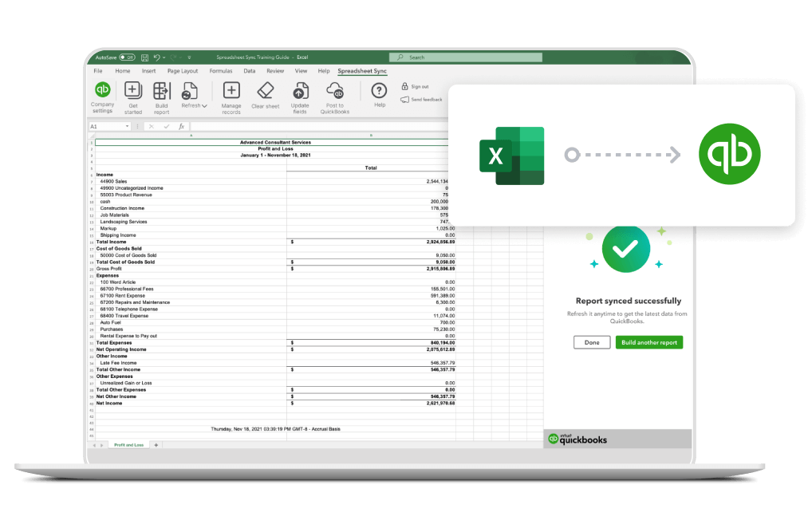Select the Total Expenses value 840,194.00

coord(443,343)
